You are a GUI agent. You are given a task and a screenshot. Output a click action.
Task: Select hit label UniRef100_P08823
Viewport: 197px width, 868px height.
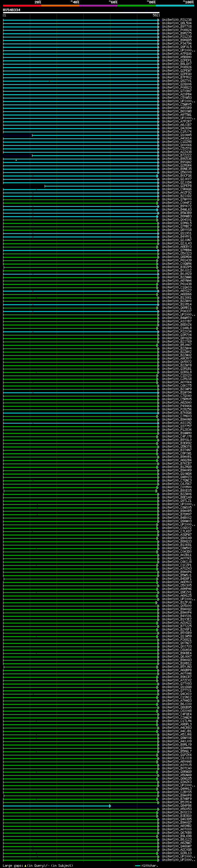tap(177, 88)
